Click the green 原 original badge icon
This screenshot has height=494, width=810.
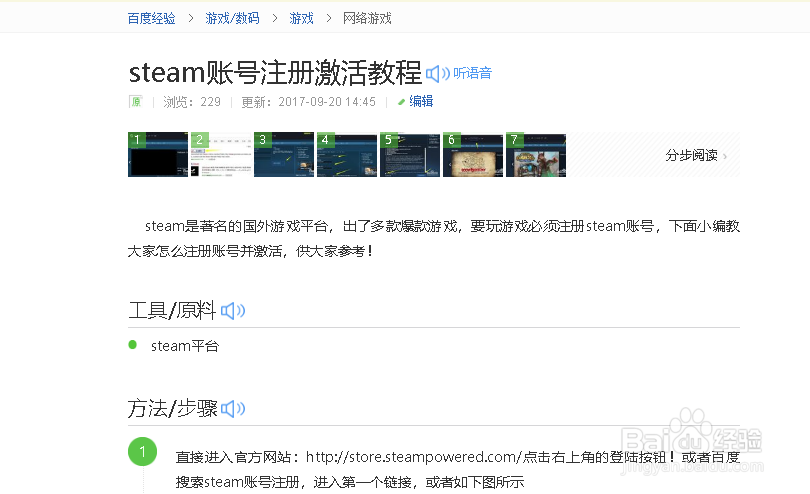135,102
